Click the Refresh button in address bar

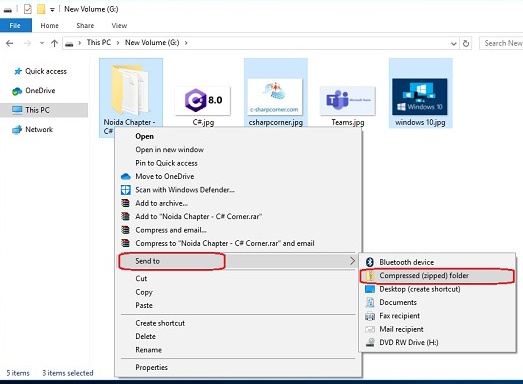pos(466,43)
